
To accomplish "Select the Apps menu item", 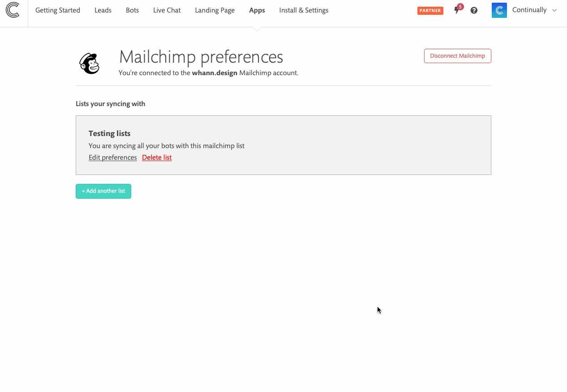I will [257, 10].
